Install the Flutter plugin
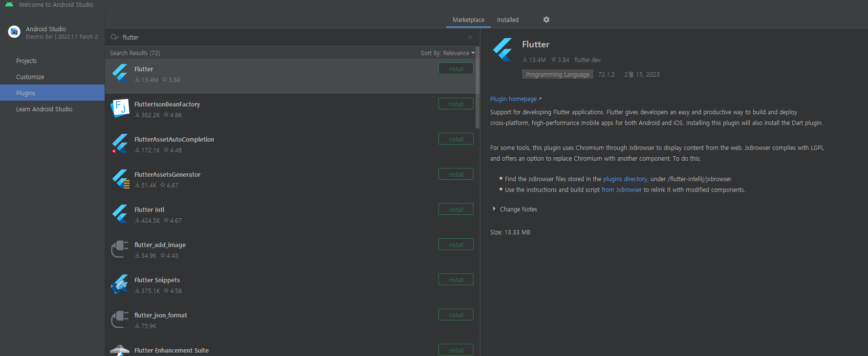868x356 pixels. (x=456, y=69)
